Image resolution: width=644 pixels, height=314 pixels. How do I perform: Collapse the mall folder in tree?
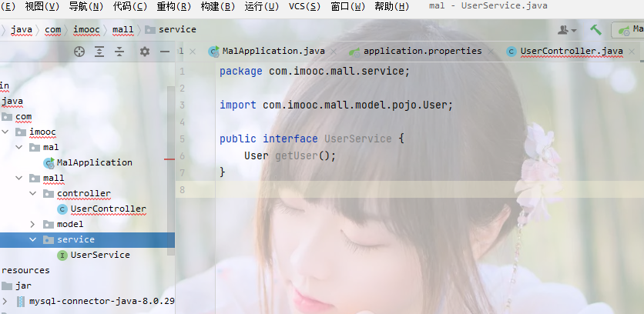pos(19,178)
